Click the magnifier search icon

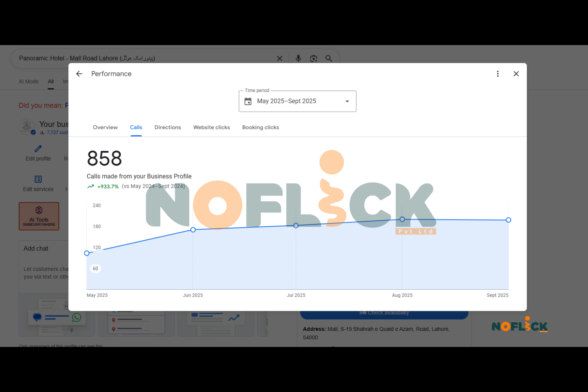[329, 58]
